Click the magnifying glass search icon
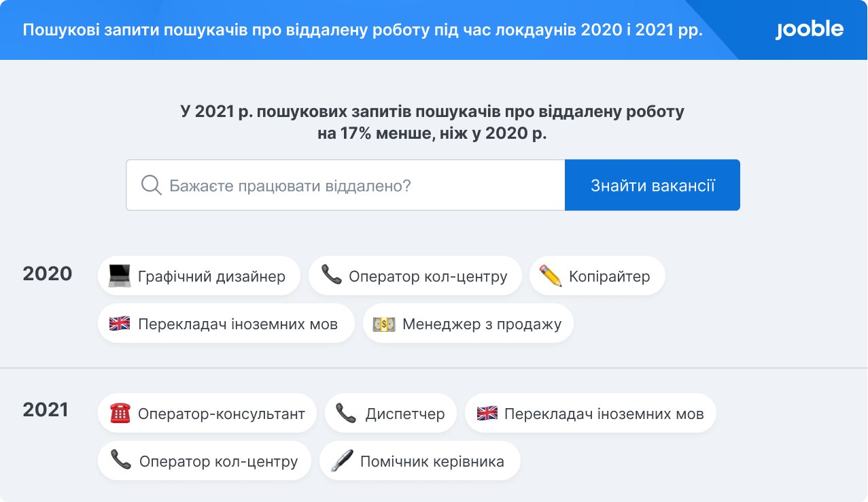The height and width of the screenshot is (502, 868). tap(151, 185)
